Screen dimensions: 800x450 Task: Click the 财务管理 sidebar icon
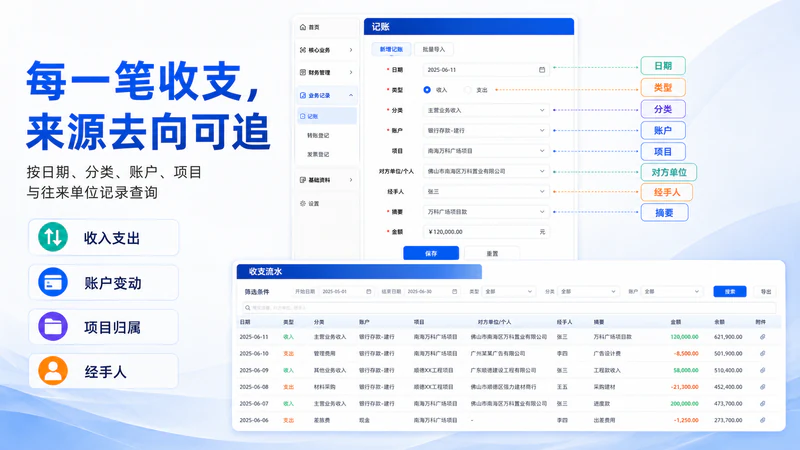coord(303,72)
